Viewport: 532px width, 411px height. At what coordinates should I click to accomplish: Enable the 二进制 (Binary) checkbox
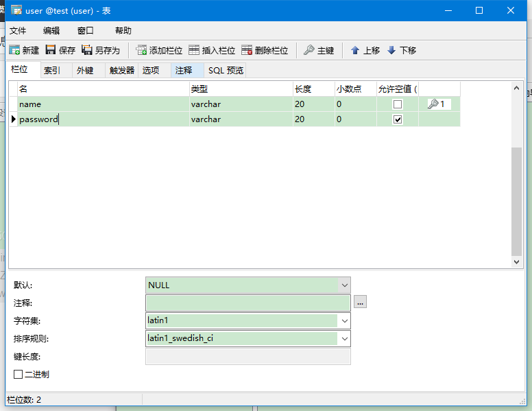[x=18, y=375]
